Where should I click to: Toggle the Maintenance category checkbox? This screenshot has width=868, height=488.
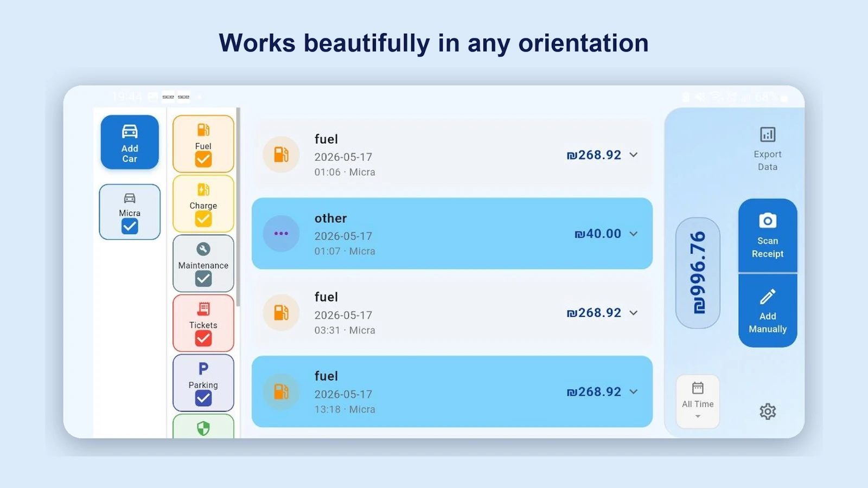click(203, 279)
